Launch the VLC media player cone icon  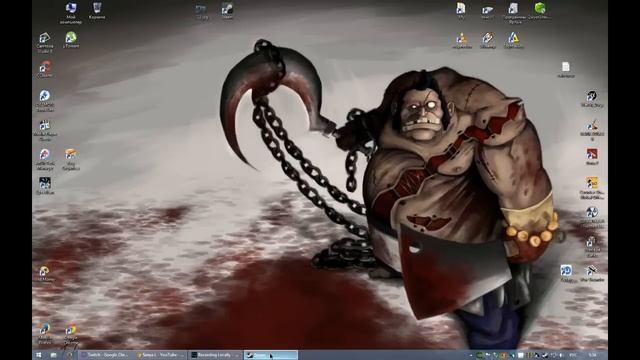pos(462,40)
